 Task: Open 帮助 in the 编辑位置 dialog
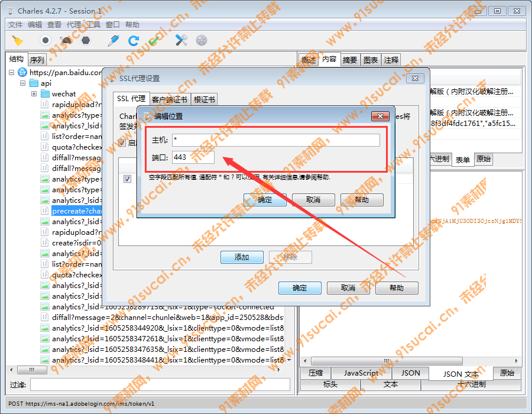pyautogui.click(x=362, y=200)
